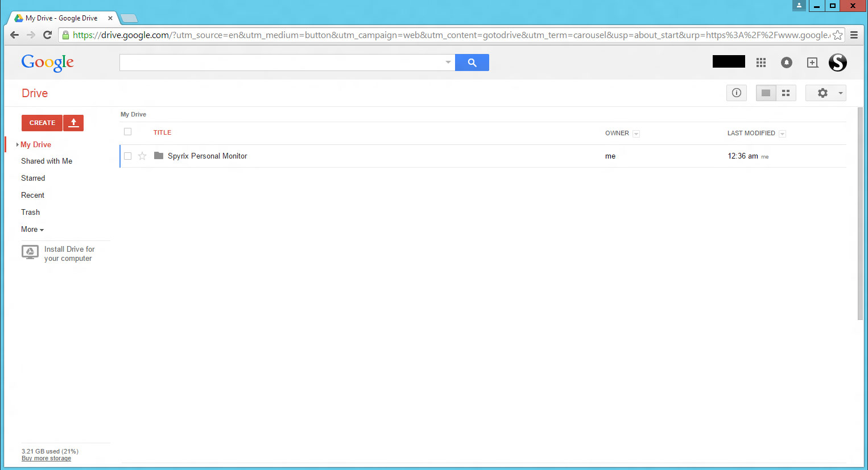
Task: Star the Spyrix Personal Monitor folder
Action: pos(142,156)
